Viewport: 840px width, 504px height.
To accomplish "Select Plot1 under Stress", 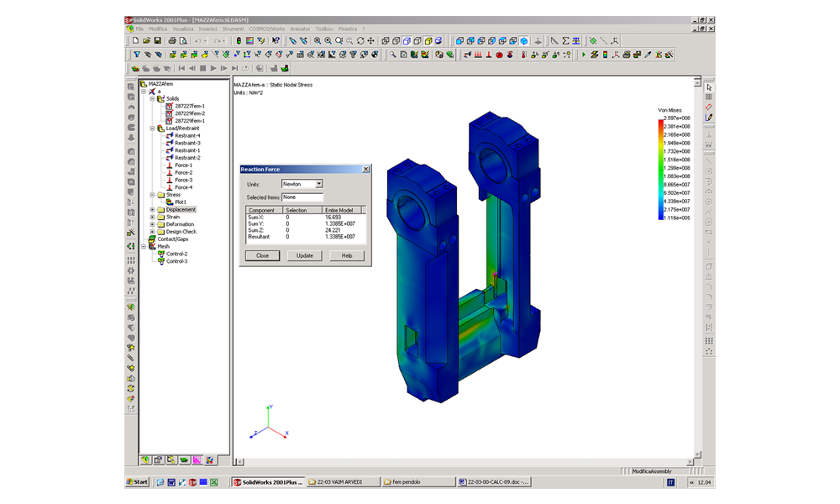I will 181,202.
